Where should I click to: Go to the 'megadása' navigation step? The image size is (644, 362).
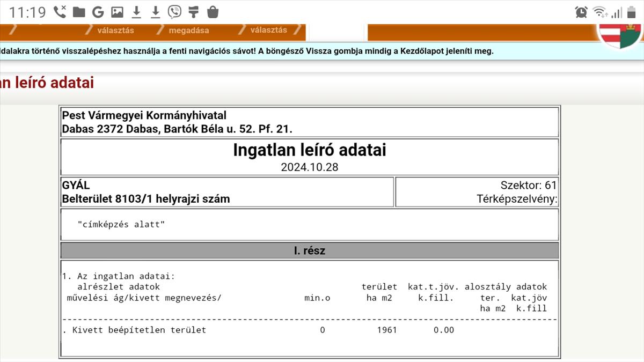189,31
